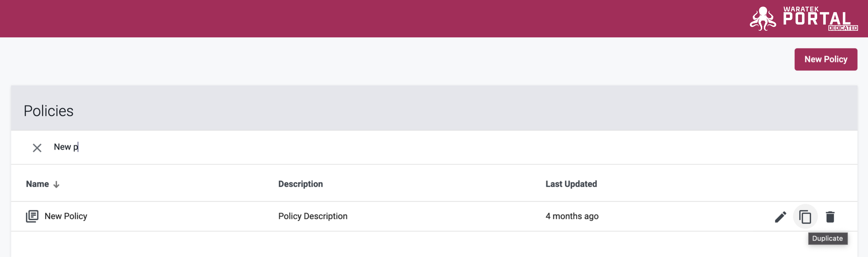Click the pencil edit icon for New Policy
Image resolution: width=868 pixels, height=257 pixels.
click(780, 217)
